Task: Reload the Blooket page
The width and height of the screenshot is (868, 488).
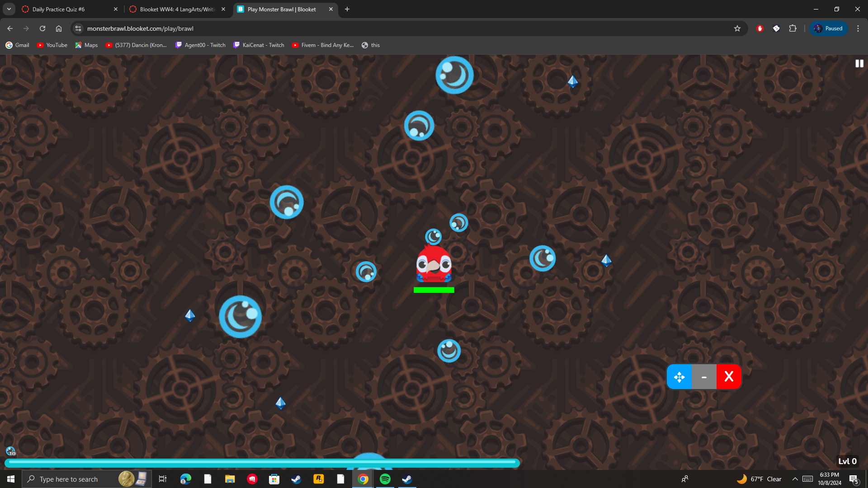Action: pyautogui.click(x=42, y=28)
